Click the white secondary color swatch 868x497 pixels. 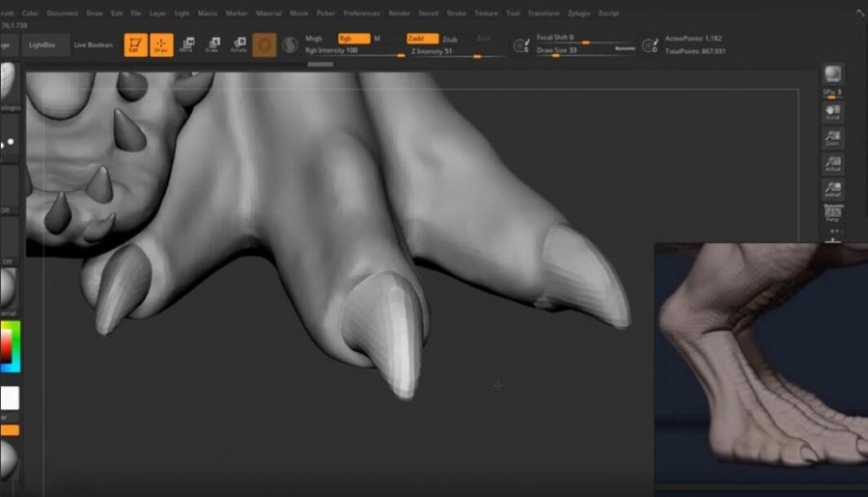(x=10, y=398)
